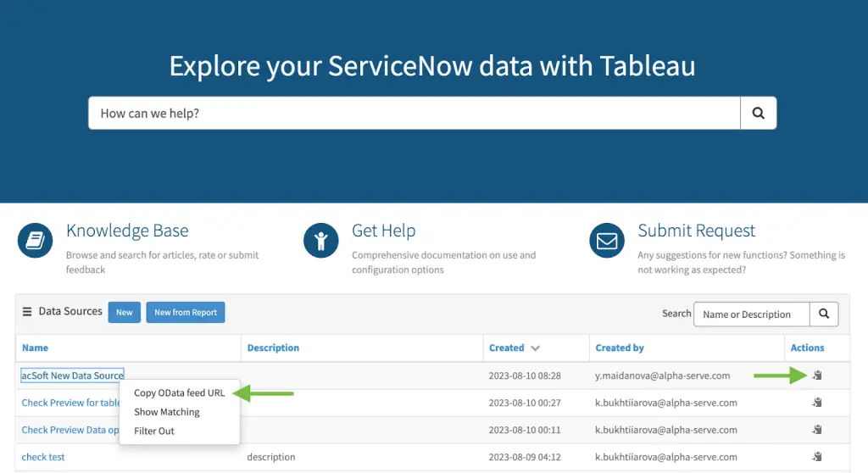Click the 'description' cell in check test row
Viewport: 868px width, 473px height.
tap(270, 457)
